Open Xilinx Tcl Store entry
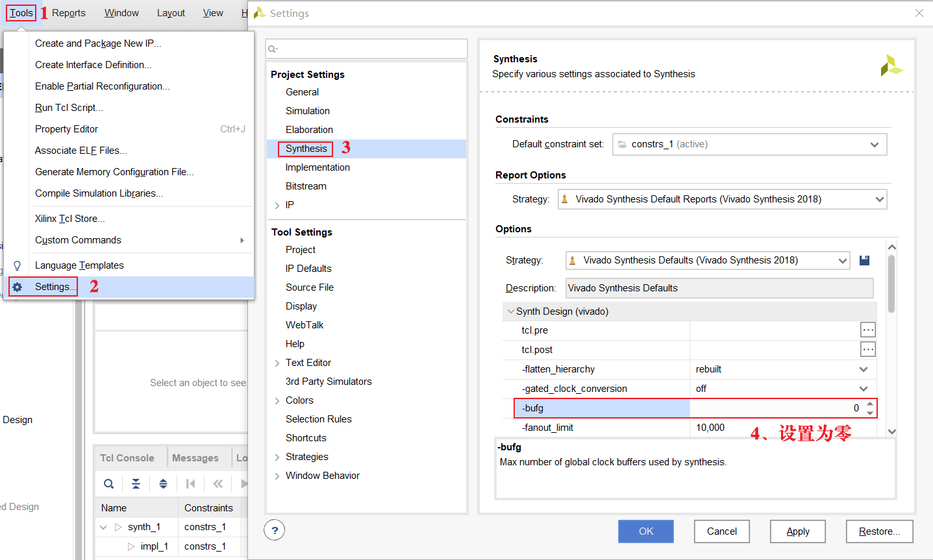Viewport: 933px width, 560px height. coord(70,219)
